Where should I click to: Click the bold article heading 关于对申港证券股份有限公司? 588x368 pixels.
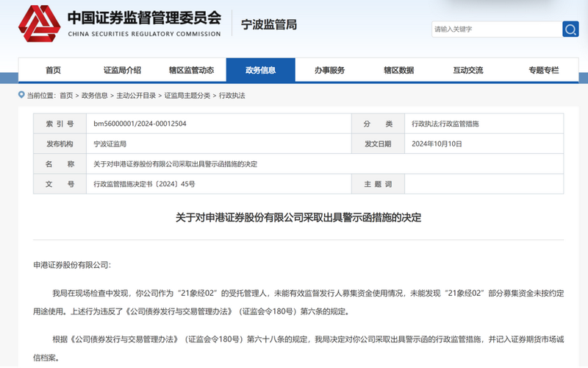tap(298, 217)
